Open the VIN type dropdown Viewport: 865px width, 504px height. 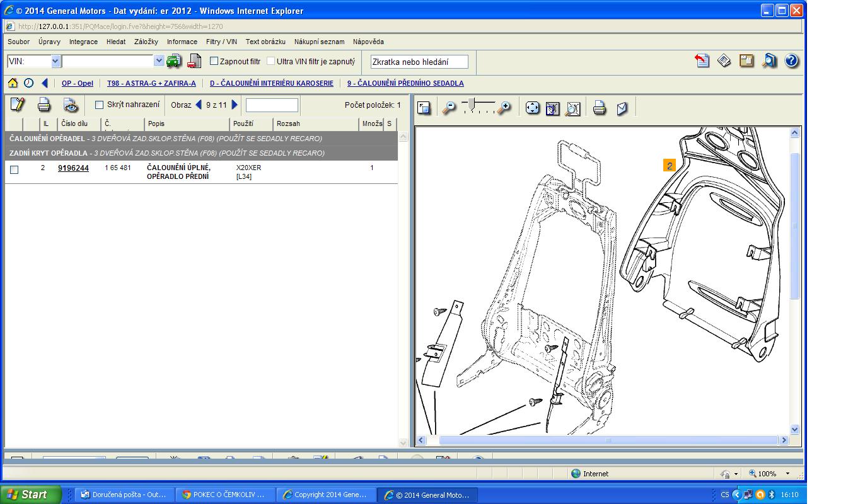pyautogui.click(x=55, y=61)
